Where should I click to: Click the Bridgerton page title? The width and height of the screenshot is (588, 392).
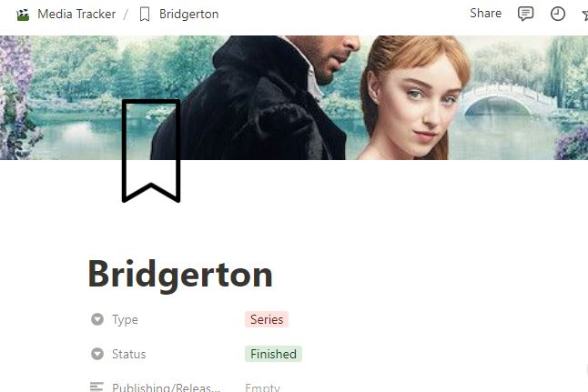tap(180, 275)
